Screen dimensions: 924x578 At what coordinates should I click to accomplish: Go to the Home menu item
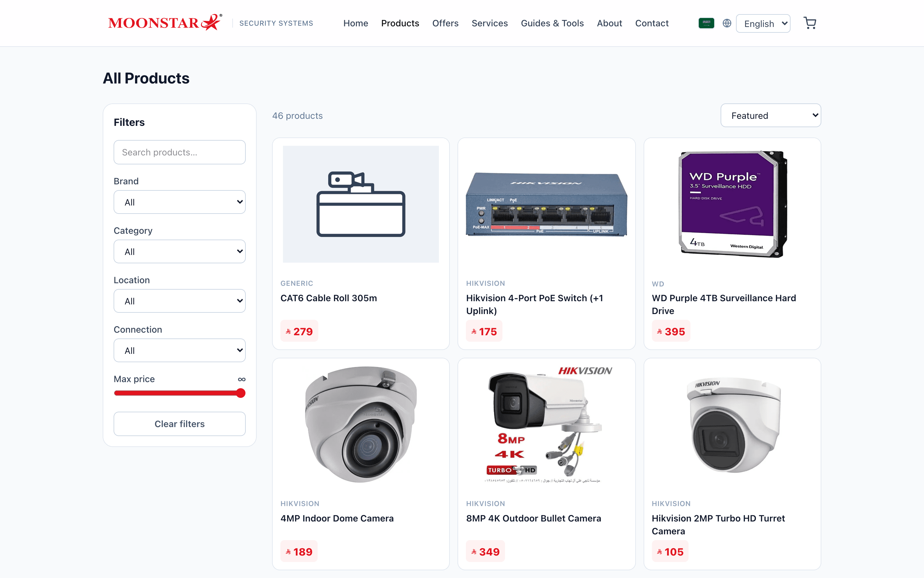point(355,23)
